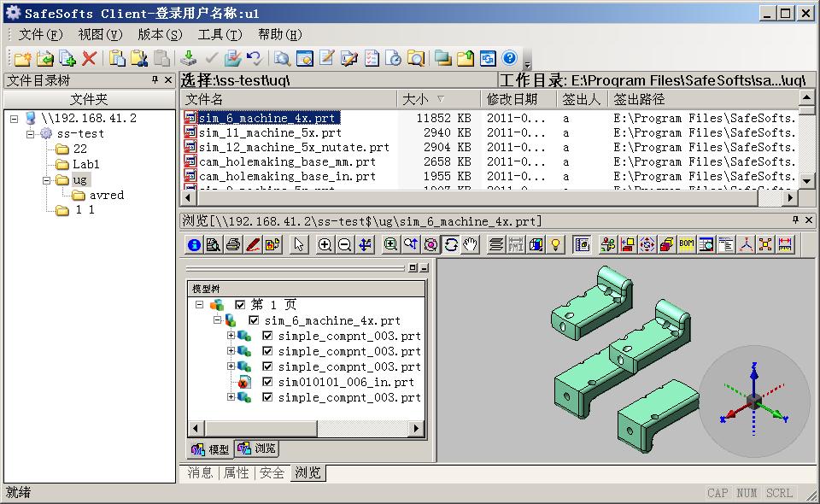
Task: Select the rotate view tool
Action: (x=450, y=244)
